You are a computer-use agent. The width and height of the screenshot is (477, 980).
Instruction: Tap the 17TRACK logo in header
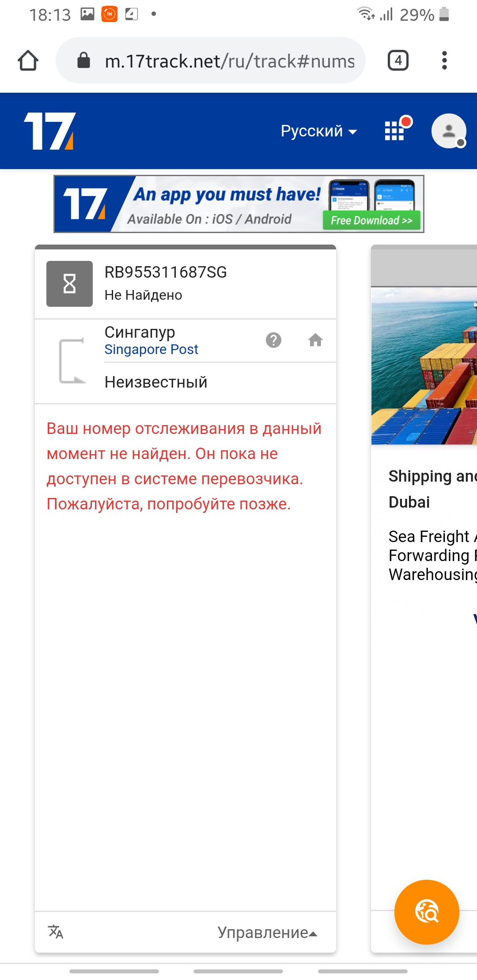click(50, 131)
